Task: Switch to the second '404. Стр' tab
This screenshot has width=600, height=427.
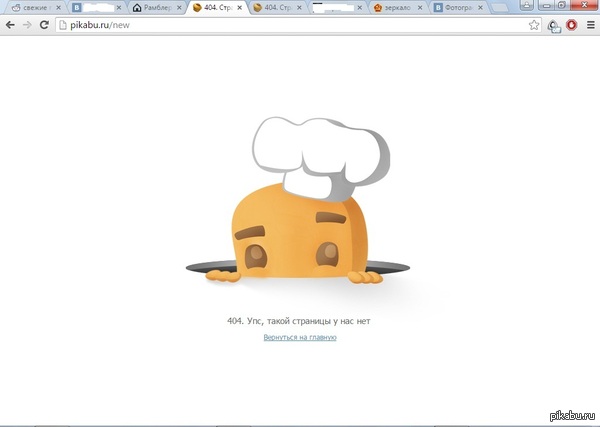Action: point(274,8)
